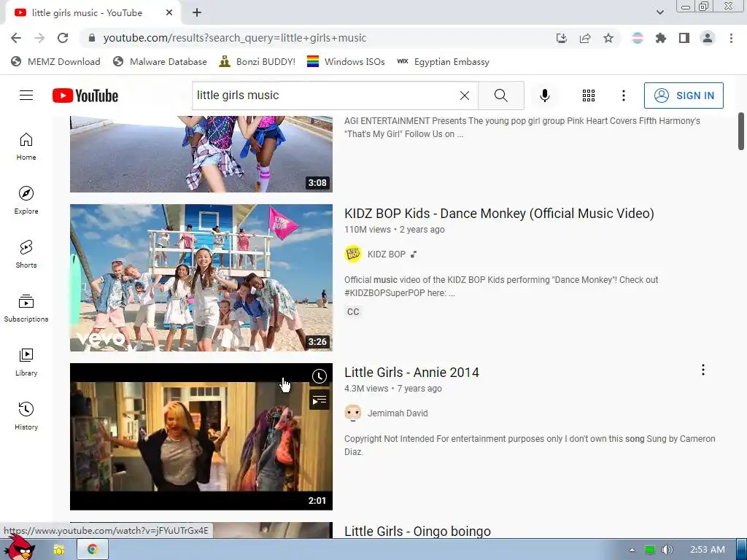Open the file explorer taskbar icon
The height and width of the screenshot is (560, 747).
[x=58, y=550]
